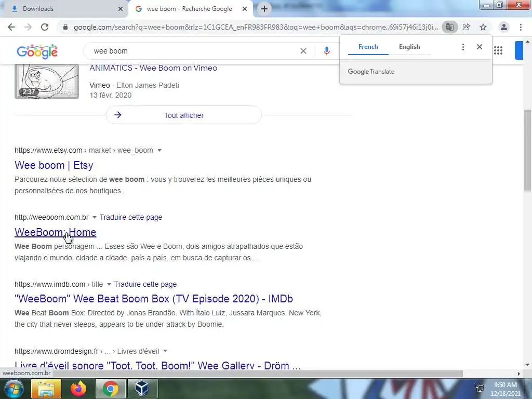532x399 pixels.
Task: Click the Tout afficher button
Action: [184, 115]
